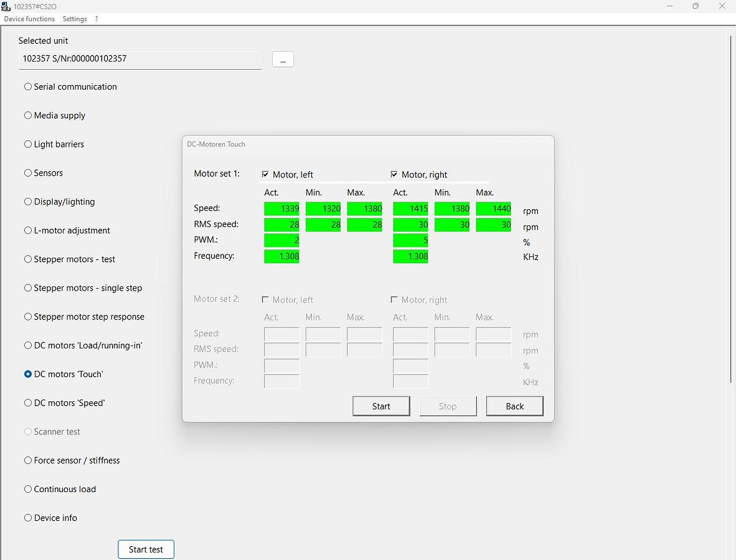Pick Force sensor / stiffness test

pos(28,460)
